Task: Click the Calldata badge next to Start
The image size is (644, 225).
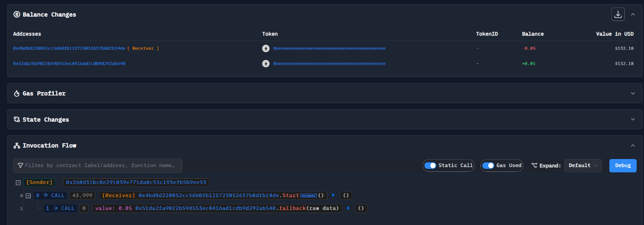Action: (308, 195)
